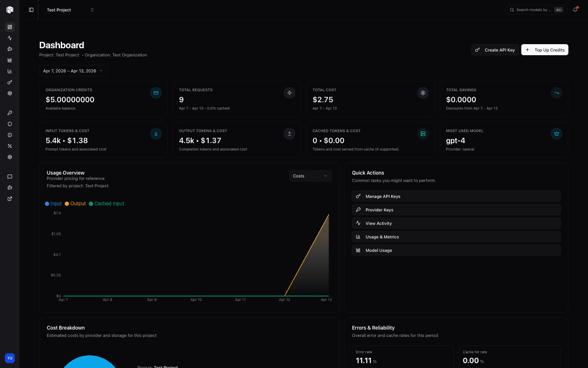The width and height of the screenshot is (588, 368).
Task: Click the credit card icon on Organization Credits card
Action: tap(156, 93)
